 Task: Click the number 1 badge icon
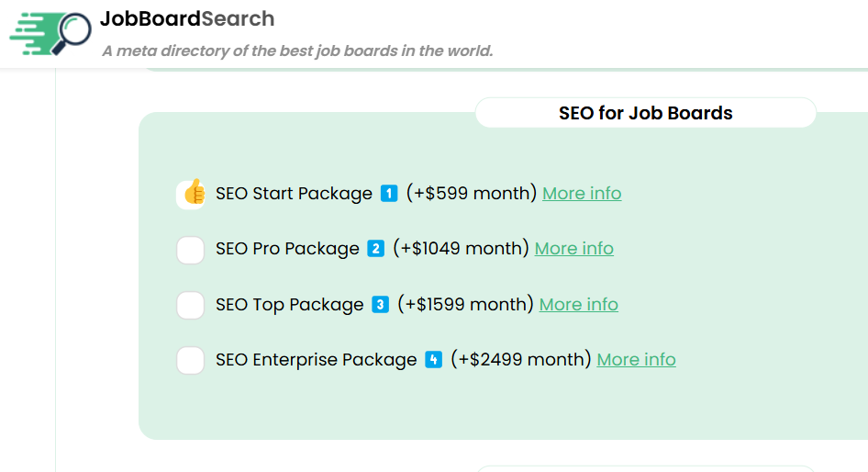[389, 194]
